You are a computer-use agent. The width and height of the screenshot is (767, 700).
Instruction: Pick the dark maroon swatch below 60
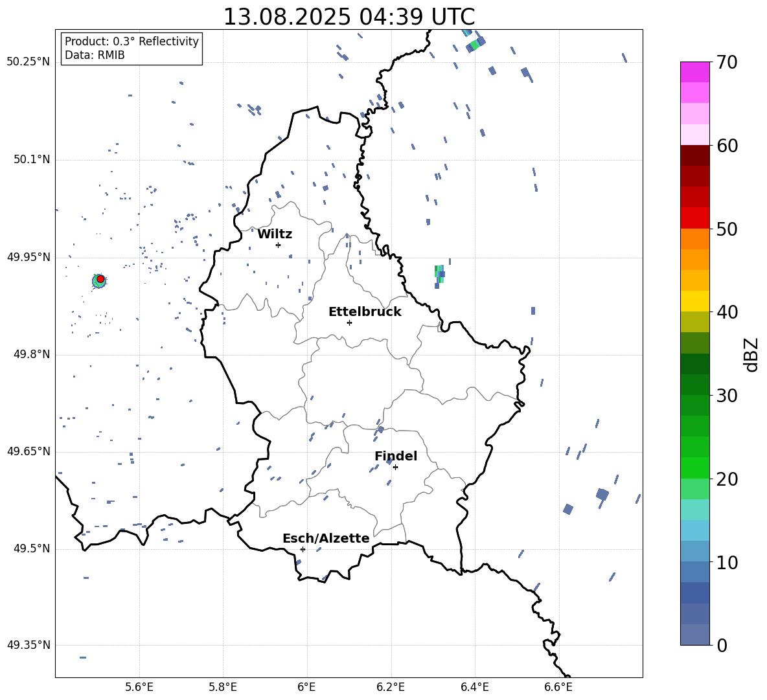coord(695,155)
